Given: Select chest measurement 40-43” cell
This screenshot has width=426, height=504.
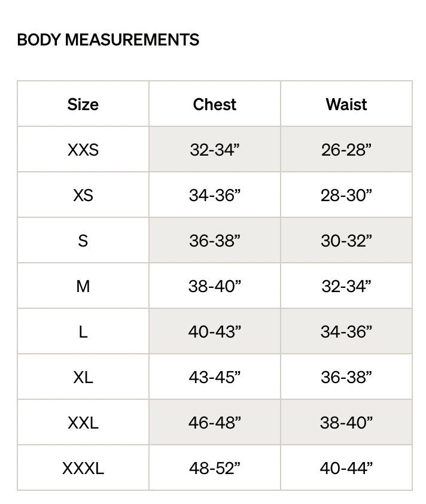Looking at the screenshot, I should click(x=215, y=332).
